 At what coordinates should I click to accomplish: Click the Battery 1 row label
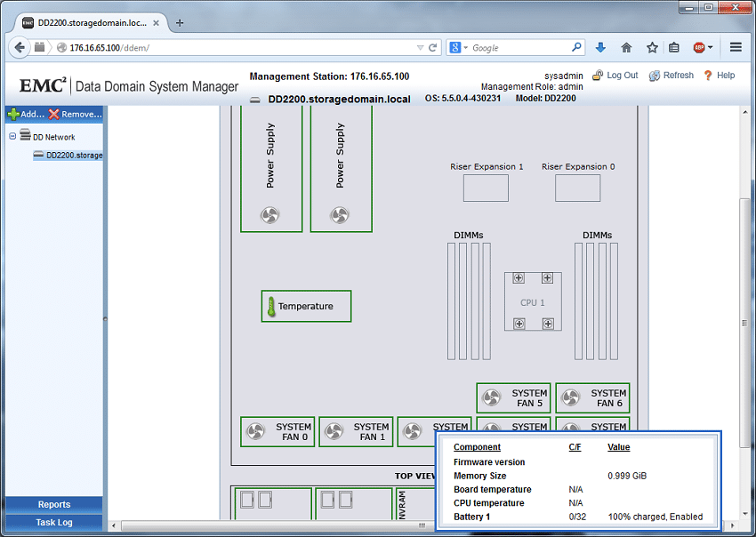(x=471, y=517)
